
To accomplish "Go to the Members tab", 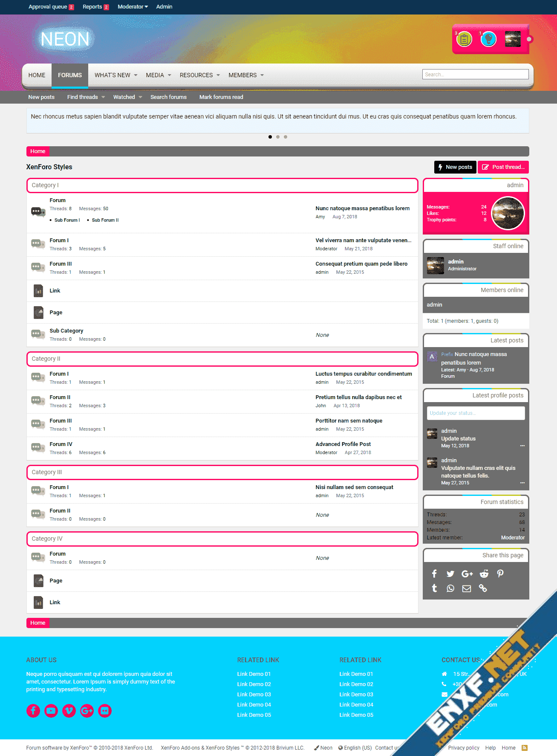I will tap(242, 75).
